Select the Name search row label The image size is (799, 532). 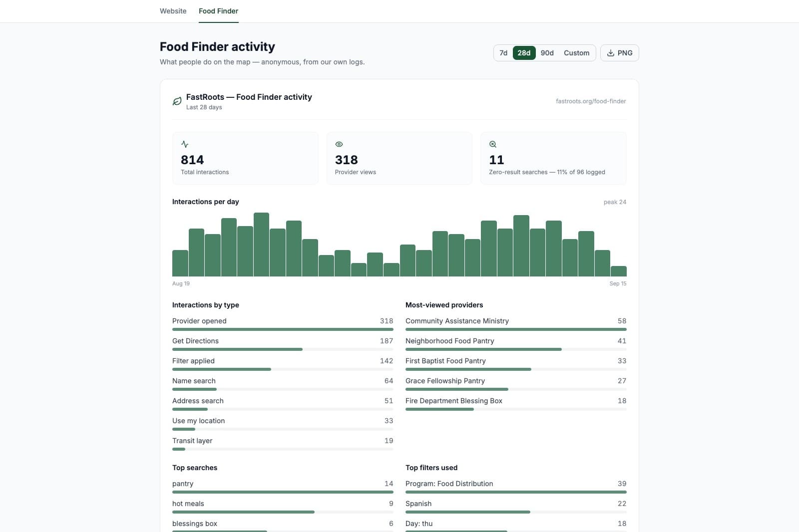pos(194,381)
